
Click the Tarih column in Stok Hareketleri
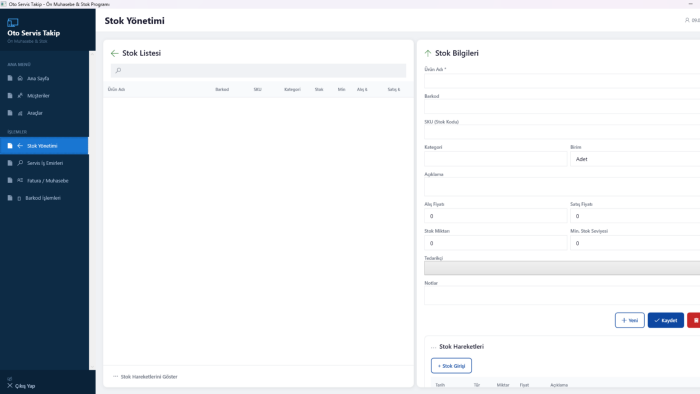click(x=440, y=385)
